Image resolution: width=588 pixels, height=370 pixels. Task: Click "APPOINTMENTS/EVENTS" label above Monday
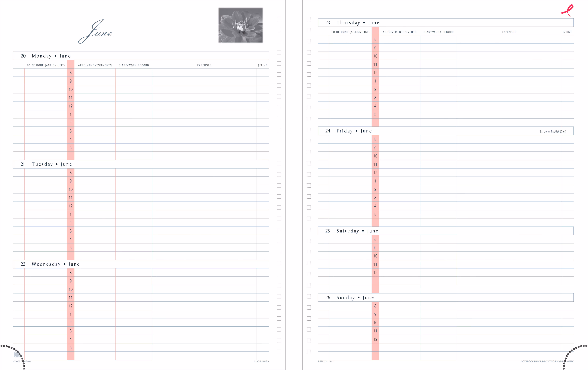click(x=95, y=65)
